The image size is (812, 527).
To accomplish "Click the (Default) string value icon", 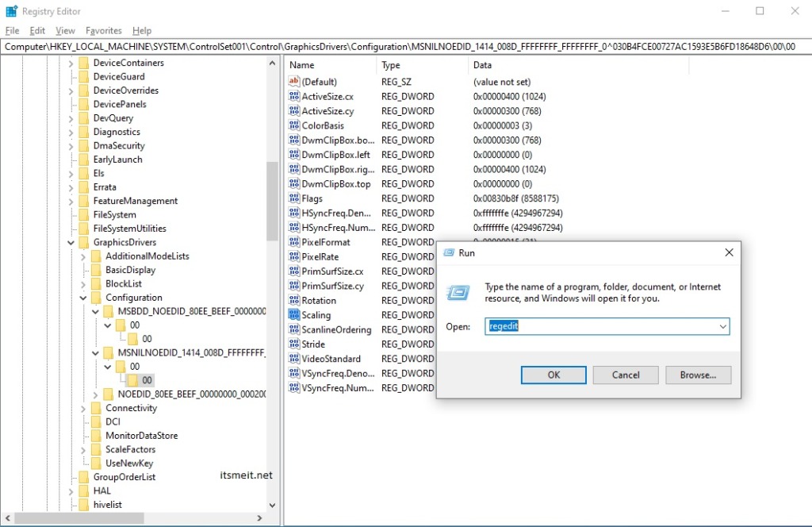I will 294,82.
